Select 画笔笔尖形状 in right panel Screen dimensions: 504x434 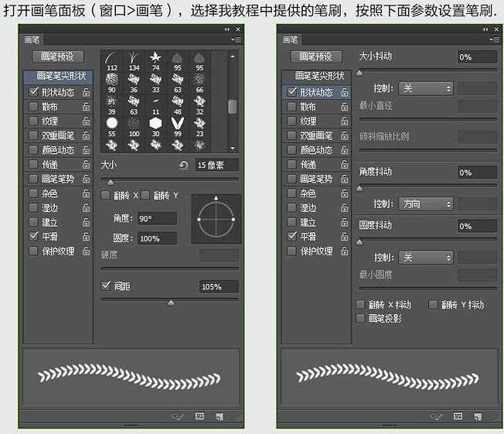click(x=317, y=77)
